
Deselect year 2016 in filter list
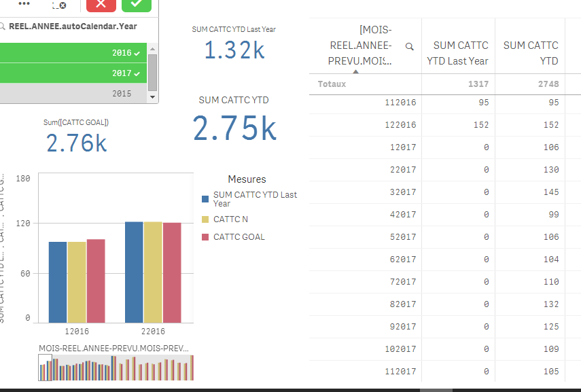(x=73, y=52)
